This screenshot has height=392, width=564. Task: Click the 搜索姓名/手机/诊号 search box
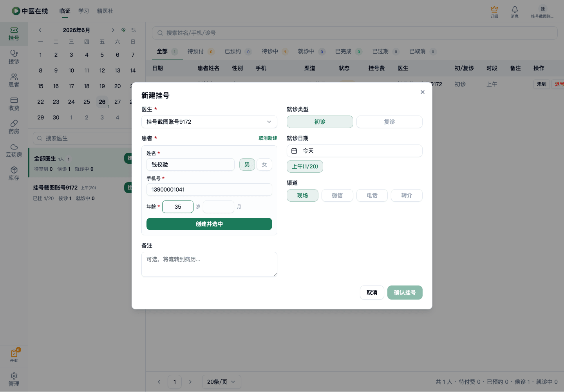click(354, 33)
